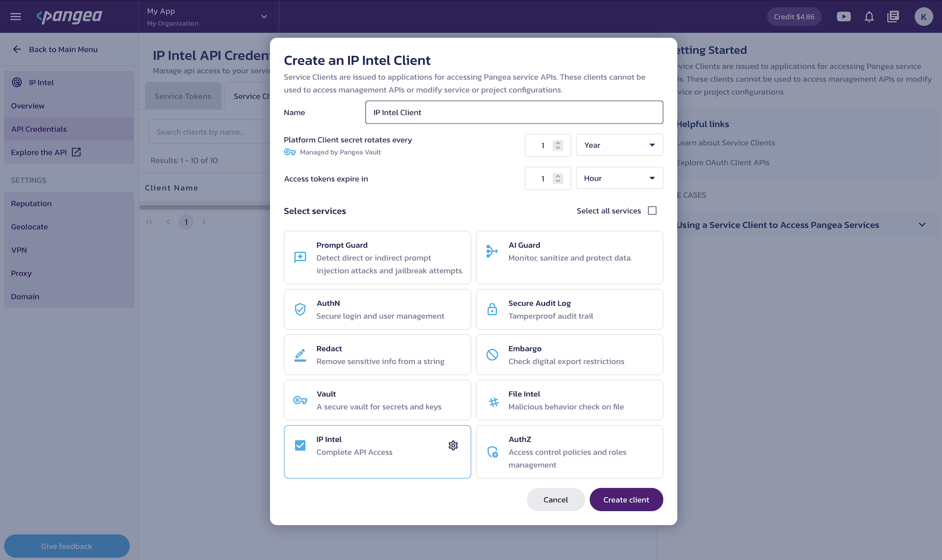
Task: Click the AI Guard service icon
Action: pos(492,251)
